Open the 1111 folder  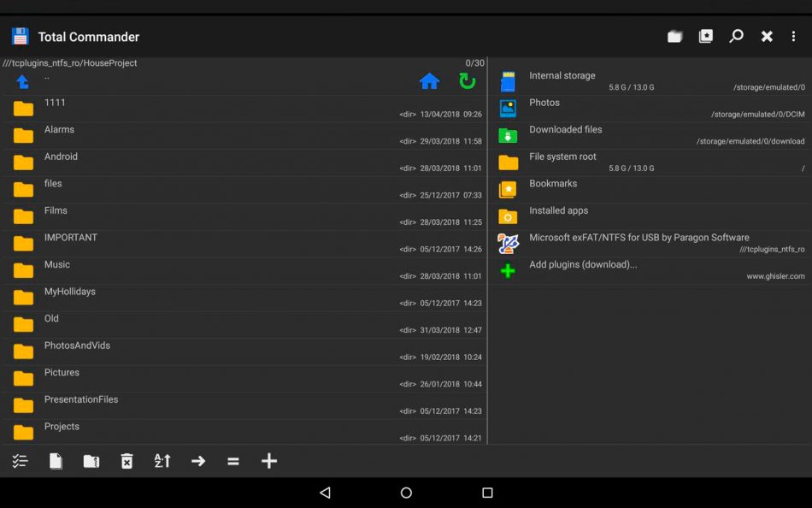coord(245,109)
